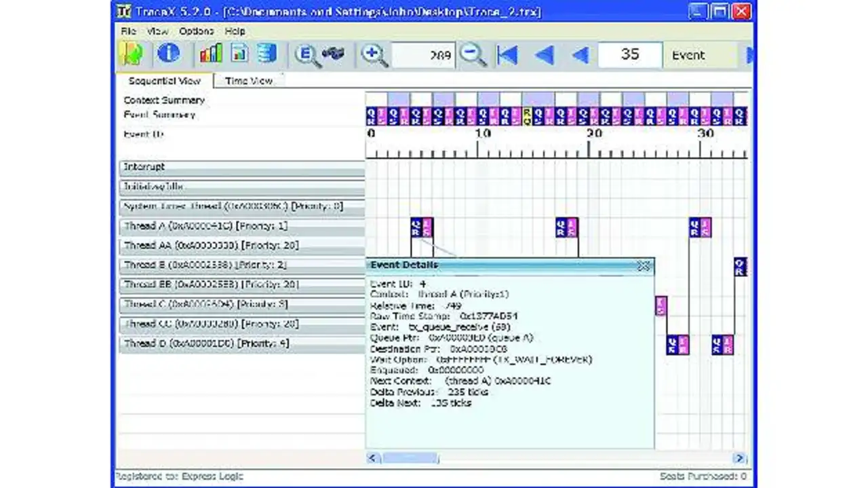Click the zoom out magnifier
The image size is (868, 488).
tap(473, 54)
